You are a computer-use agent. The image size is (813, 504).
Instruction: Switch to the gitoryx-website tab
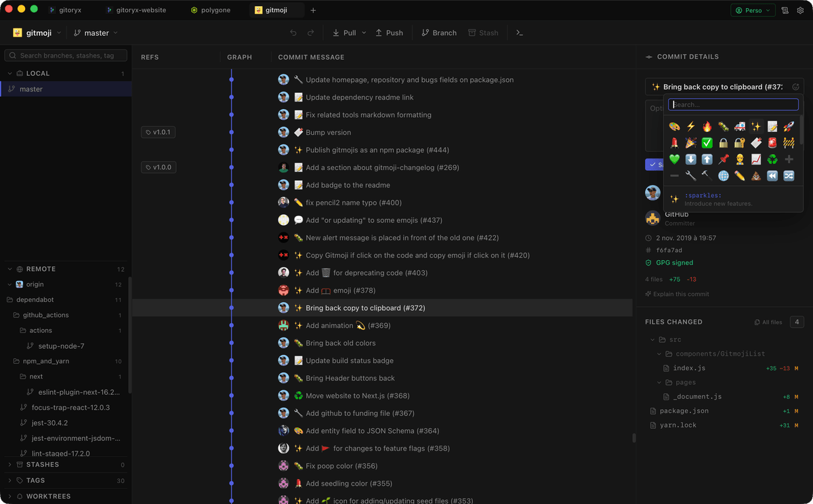click(136, 10)
